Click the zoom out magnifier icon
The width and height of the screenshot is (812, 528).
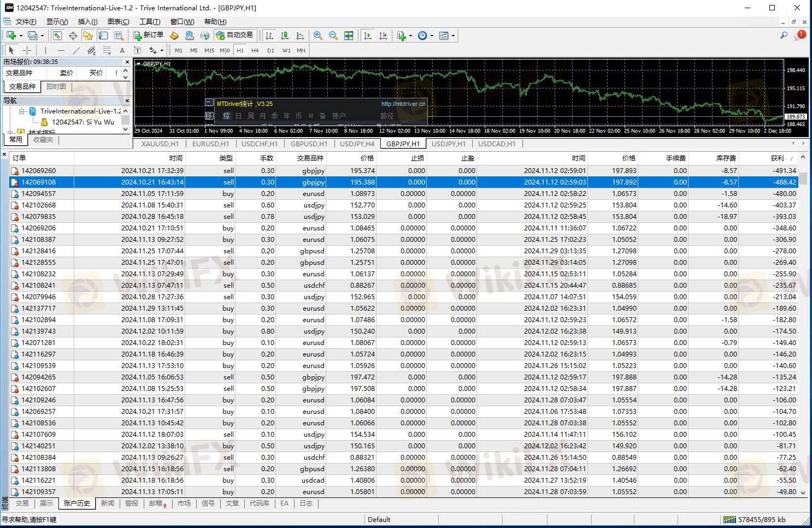tap(333, 35)
